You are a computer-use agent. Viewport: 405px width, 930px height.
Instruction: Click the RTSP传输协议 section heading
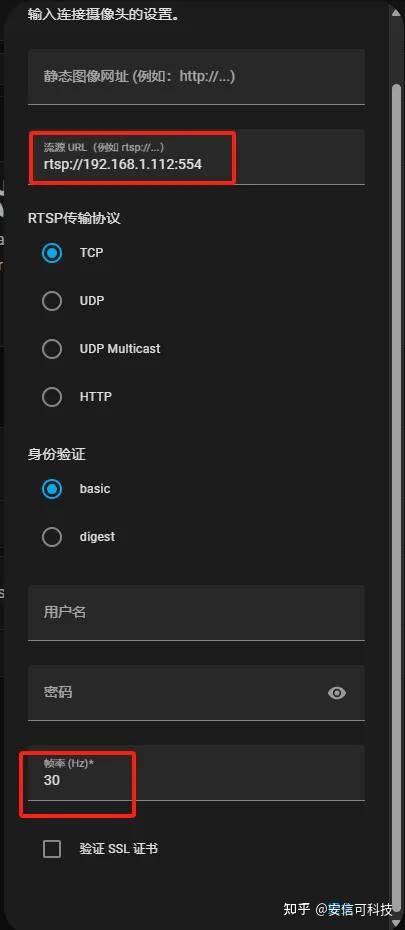click(x=74, y=218)
